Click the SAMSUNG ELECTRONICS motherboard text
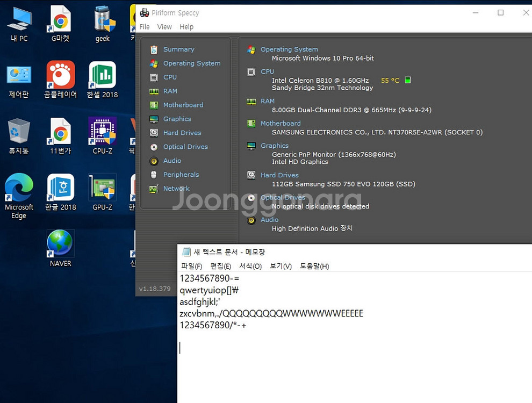 pos(377,132)
